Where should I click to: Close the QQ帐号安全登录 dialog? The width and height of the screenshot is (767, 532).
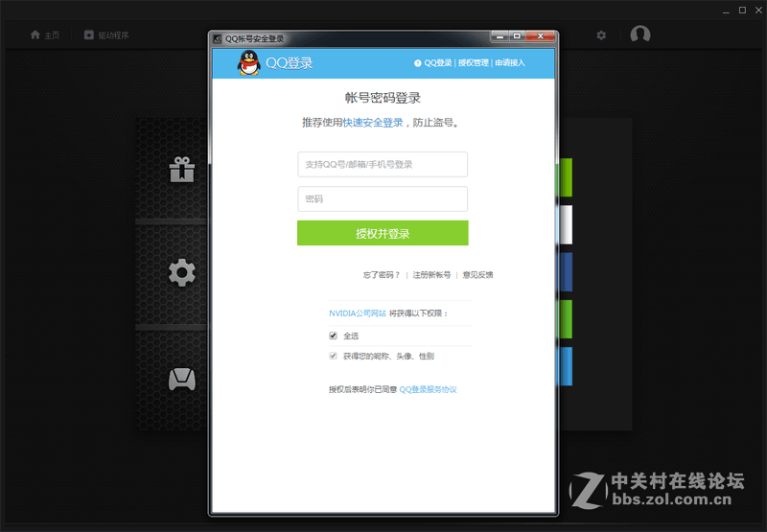click(540, 36)
